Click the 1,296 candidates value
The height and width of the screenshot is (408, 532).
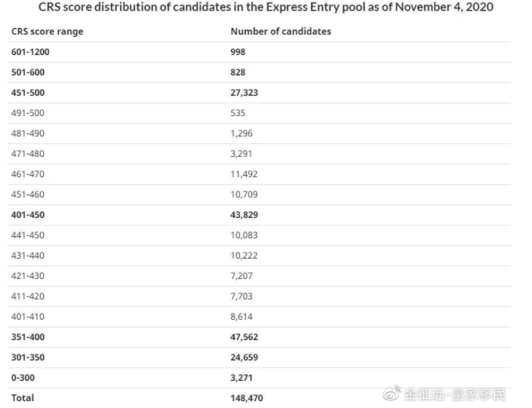click(x=241, y=133)
